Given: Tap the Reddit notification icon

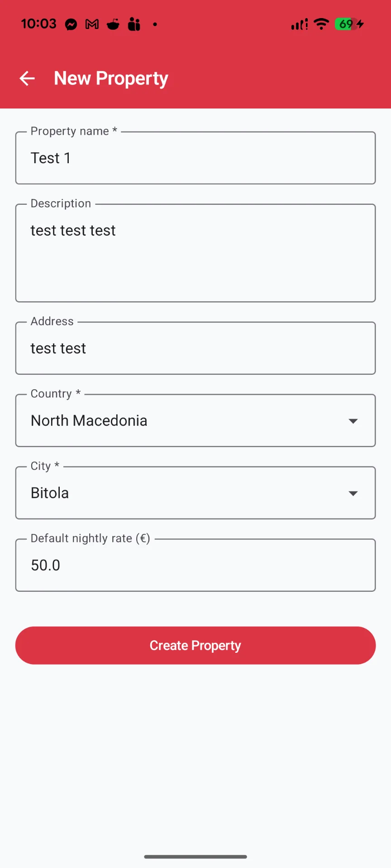Looking at the screenshot, I should coord(113,24).
